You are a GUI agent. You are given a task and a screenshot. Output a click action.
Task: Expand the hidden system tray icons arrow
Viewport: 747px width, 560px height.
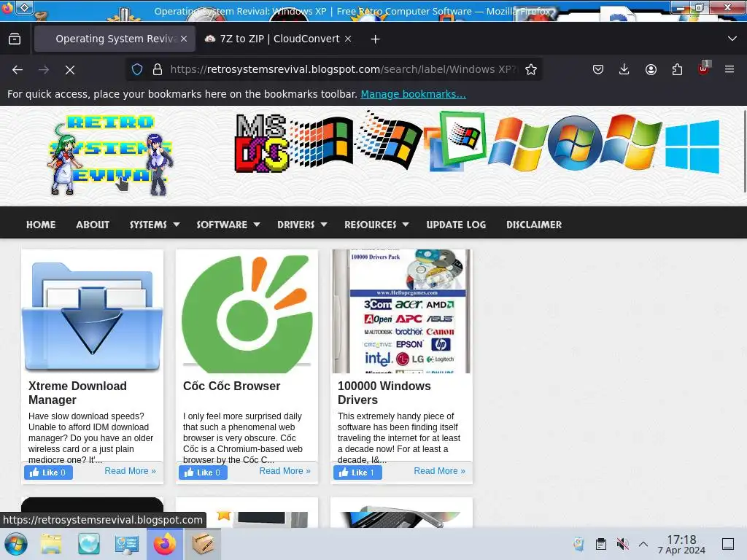643,544
